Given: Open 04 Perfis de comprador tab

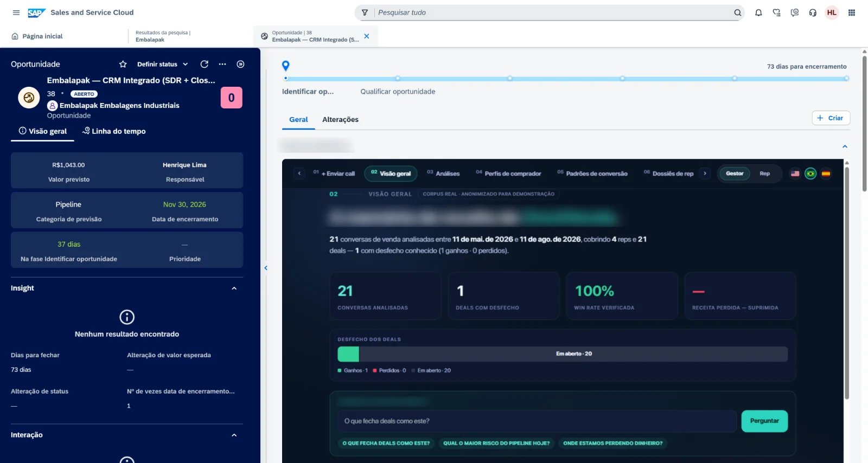Looking at the screenshot, I should coord(509,173).
